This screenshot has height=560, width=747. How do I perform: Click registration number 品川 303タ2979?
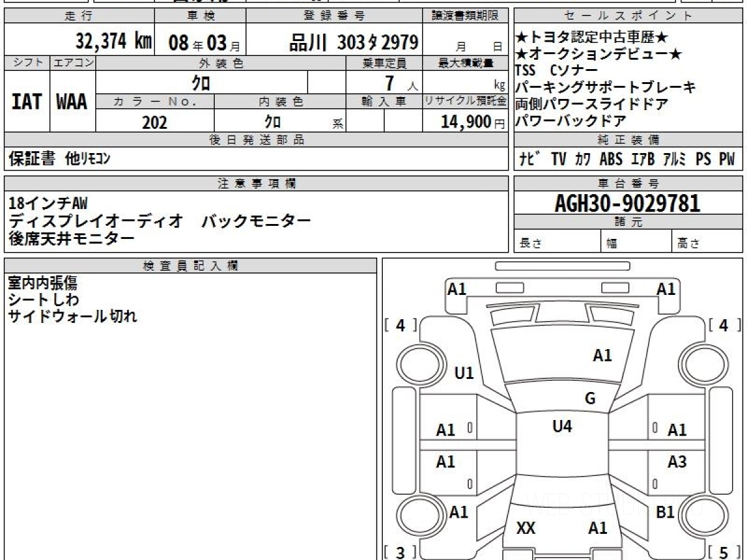coord(354,42)
